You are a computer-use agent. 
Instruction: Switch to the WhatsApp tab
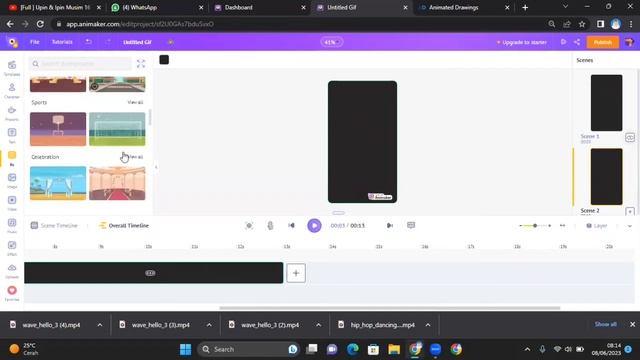point(158,7)
